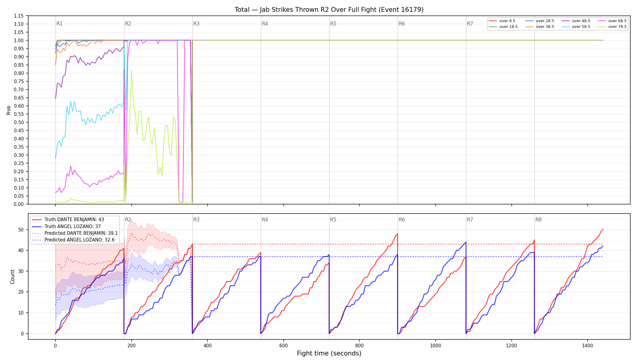Click the 1400 tick on the fight time axis
The image size is (637, 364).
pos(588,345)
